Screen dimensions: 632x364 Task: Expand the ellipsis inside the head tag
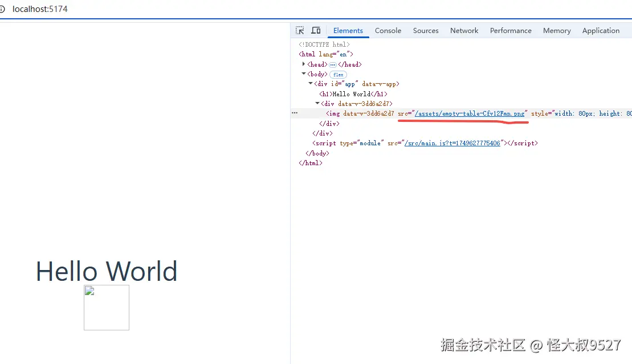point(332,64)
